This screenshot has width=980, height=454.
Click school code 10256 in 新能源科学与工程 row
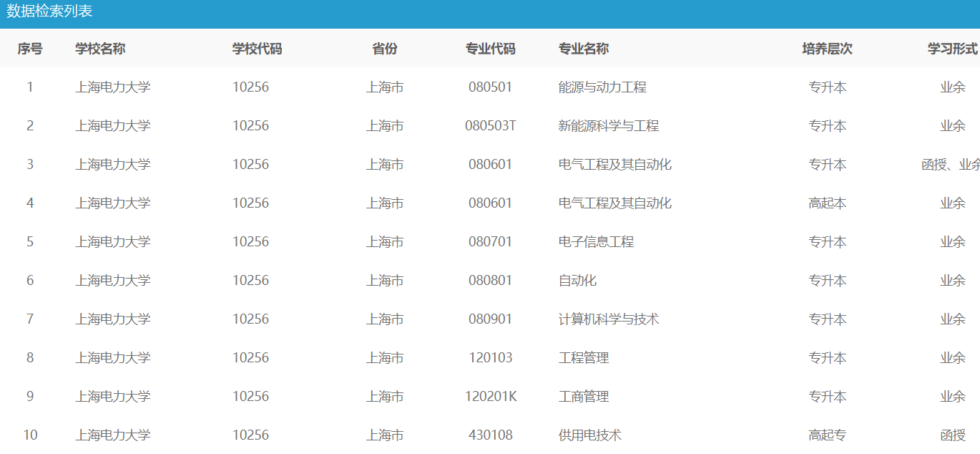pyautogui.click(x=250, y=126)
